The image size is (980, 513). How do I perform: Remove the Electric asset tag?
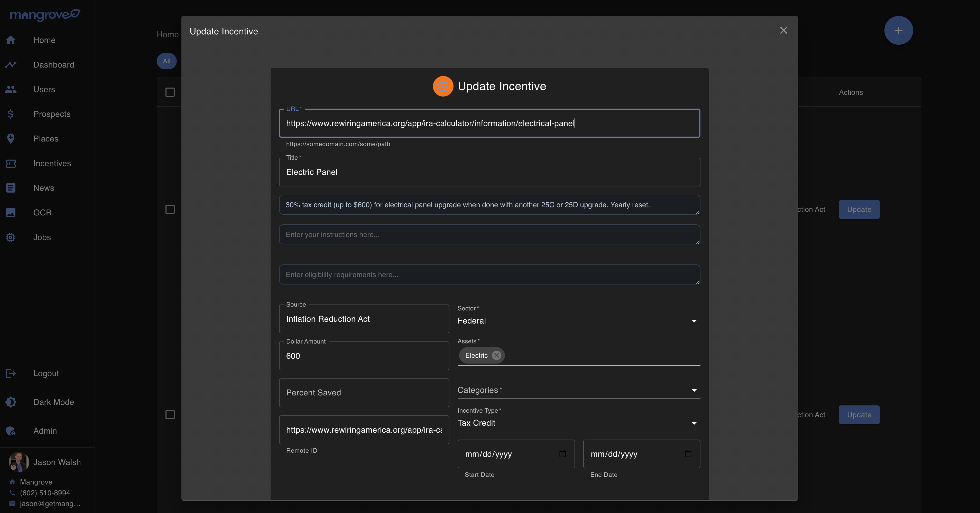pos(496,355)
